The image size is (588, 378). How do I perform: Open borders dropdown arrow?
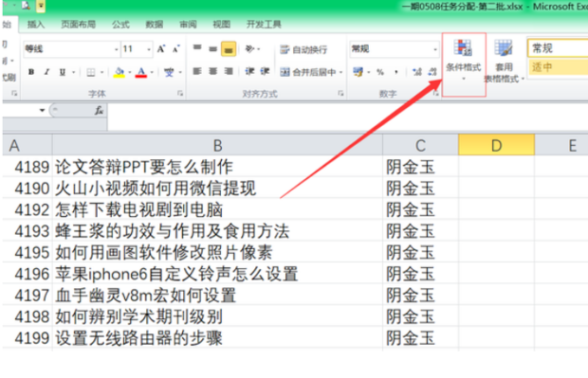[101, 72]
